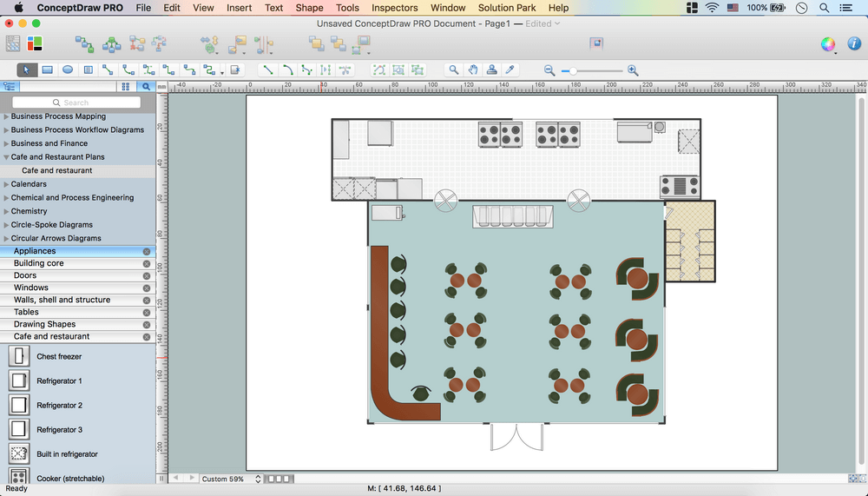Activate the hand pan tool

tap(473, 69)
